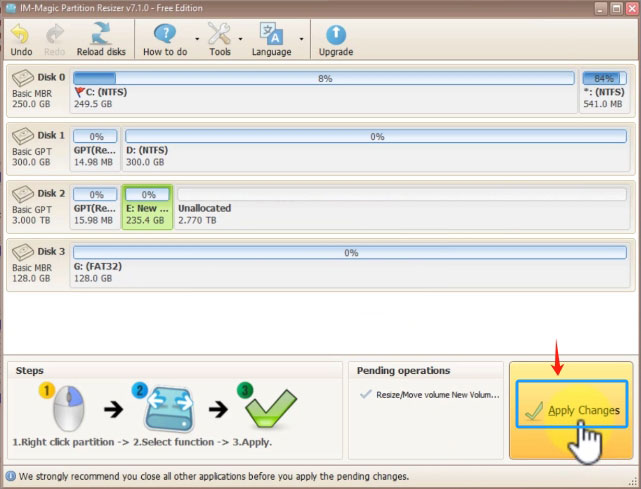The width and height of the screenshot is (641, 489).
Task: Click the Undo toolbar icon
Action: (20, 34)
